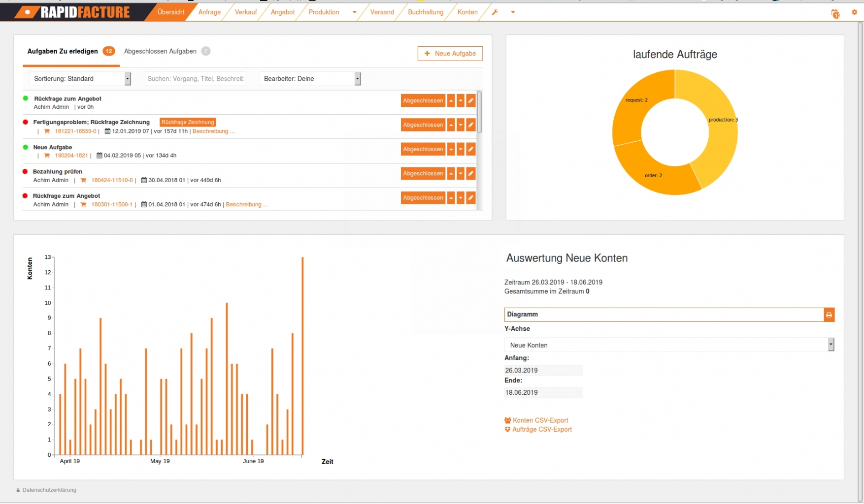Click the Auswertung Neue Konten heading

[567, 258]
